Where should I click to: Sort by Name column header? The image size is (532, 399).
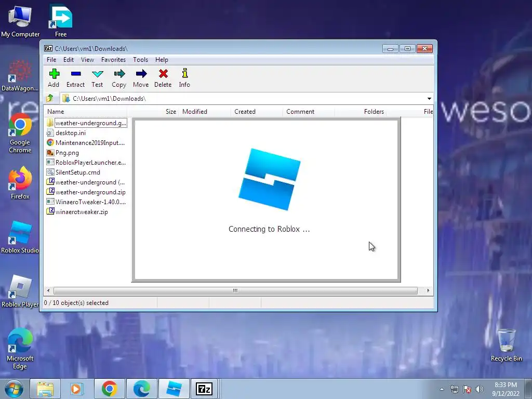coord(86,112)
